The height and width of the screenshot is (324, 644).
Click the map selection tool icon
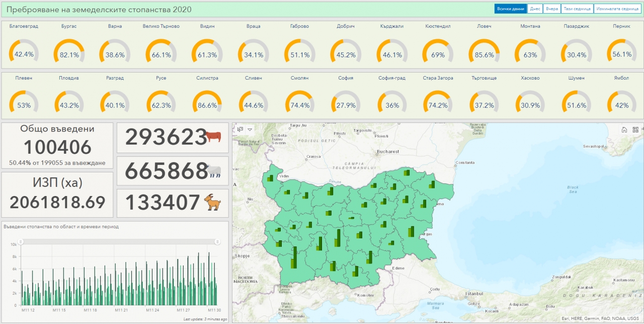tap(240, 129)
